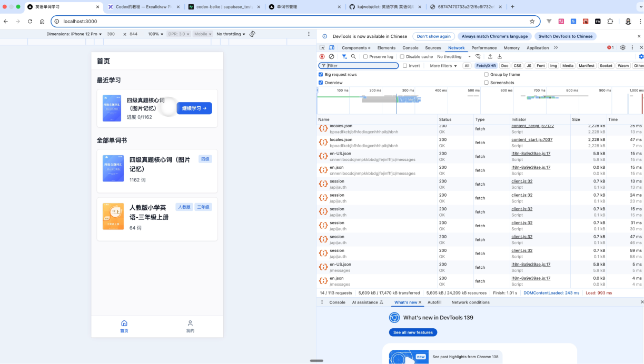
Task: Click the inspect element picker icon
Action: 322,48
